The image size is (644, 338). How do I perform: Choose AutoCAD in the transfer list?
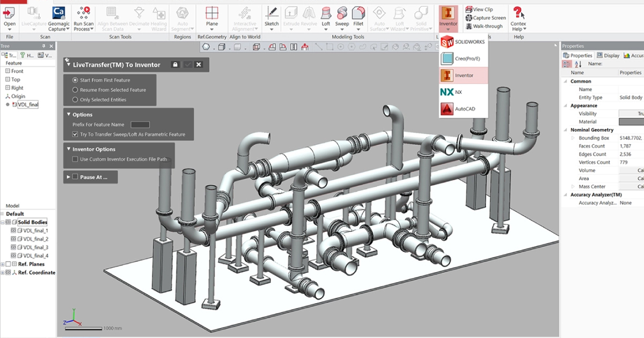[x=464, y=109]
